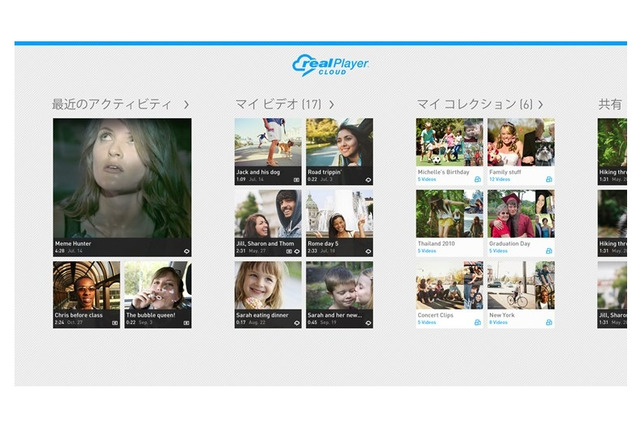Click the cloud icon on Meme Hunter

(x=187, y=251)
